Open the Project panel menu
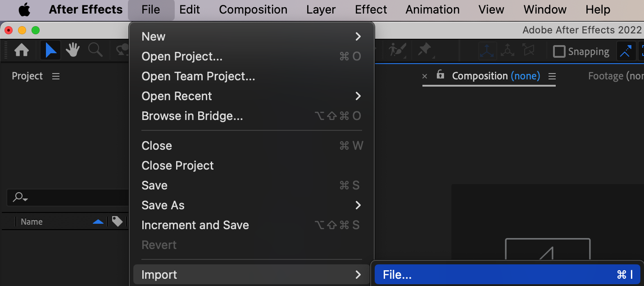The image size is (644, 286). tap(56, 76)
